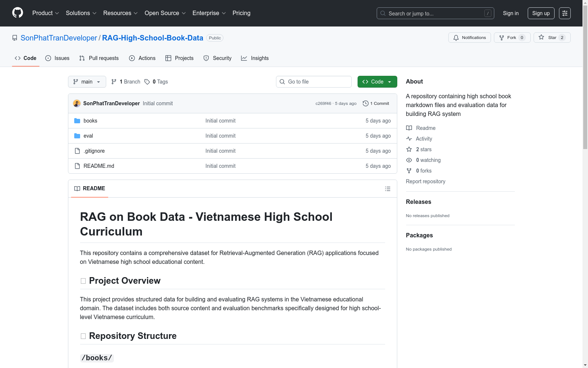Open the Product menu

click(x=46, y=13)
